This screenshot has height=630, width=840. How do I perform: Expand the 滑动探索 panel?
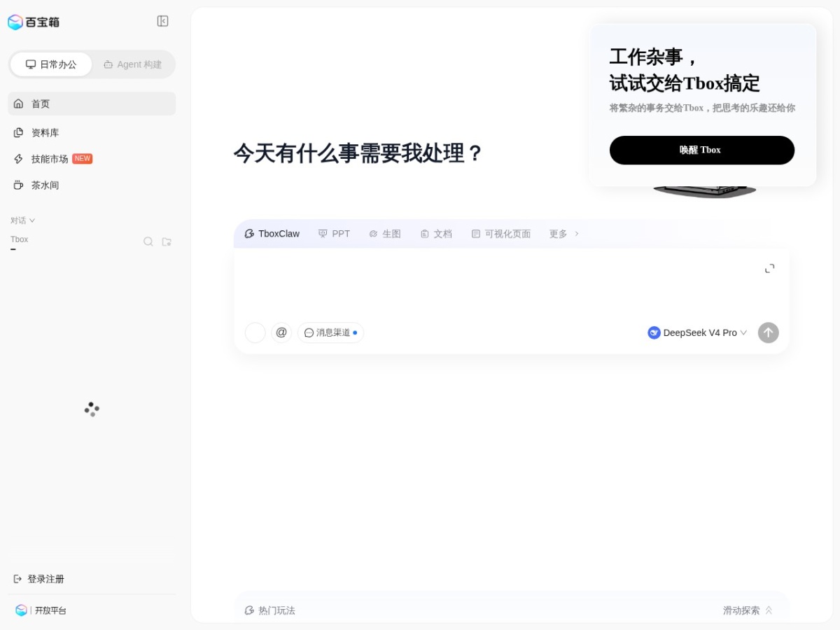748,610
